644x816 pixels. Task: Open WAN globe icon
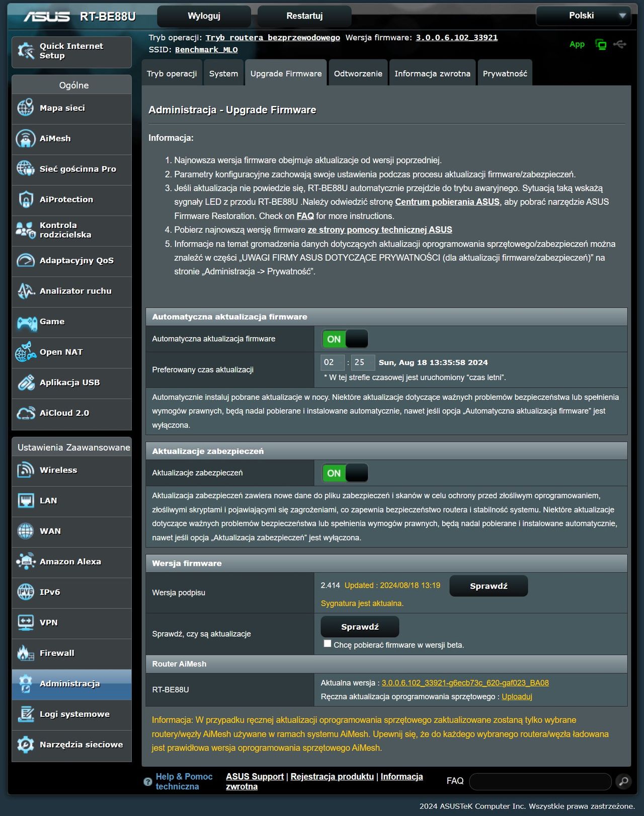(26, 531)
